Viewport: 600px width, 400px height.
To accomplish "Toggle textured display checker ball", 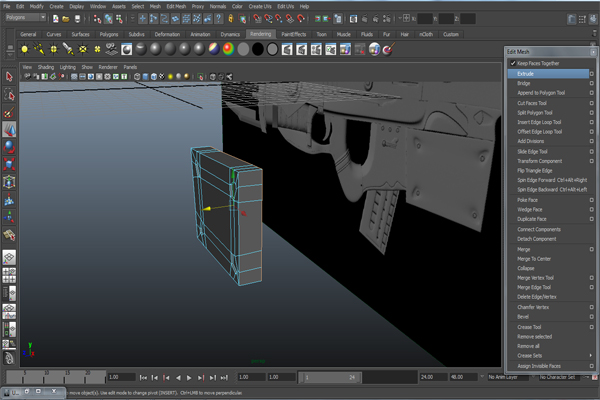I will click(162, 77).
